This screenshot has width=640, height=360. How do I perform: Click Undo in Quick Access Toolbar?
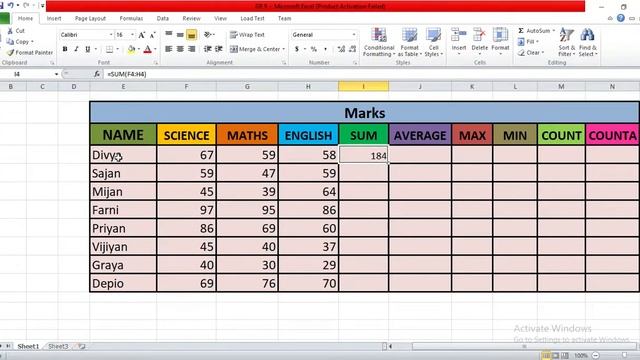11,5
